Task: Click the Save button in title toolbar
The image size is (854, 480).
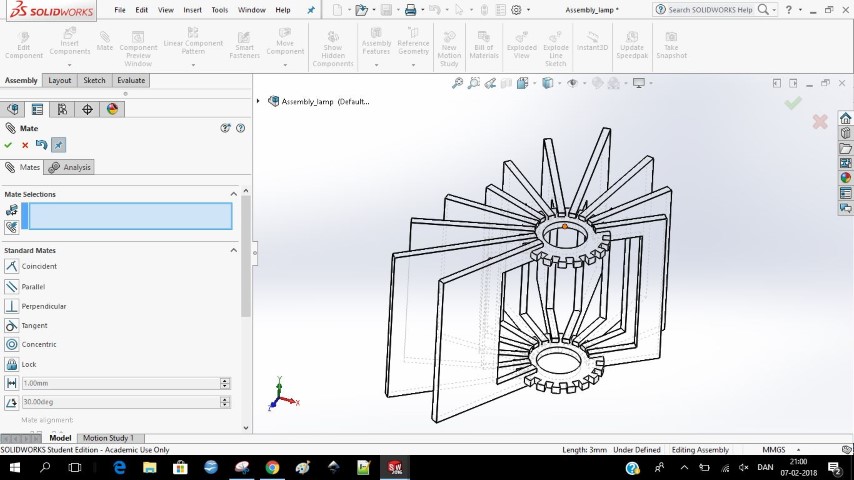Action: 386,10
